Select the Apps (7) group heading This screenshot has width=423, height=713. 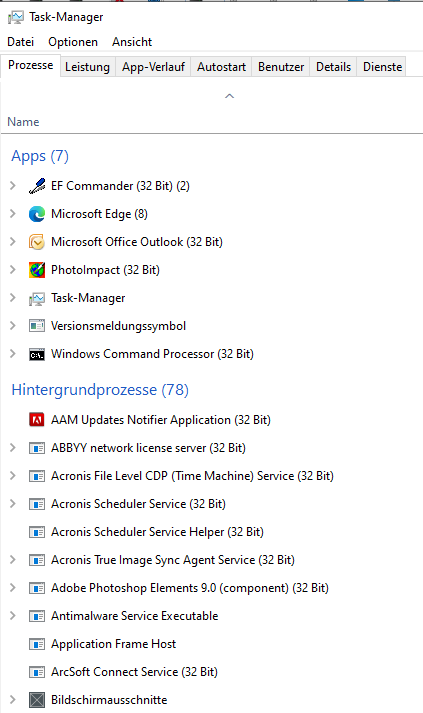pyautogui.click(x=40, y=156)
